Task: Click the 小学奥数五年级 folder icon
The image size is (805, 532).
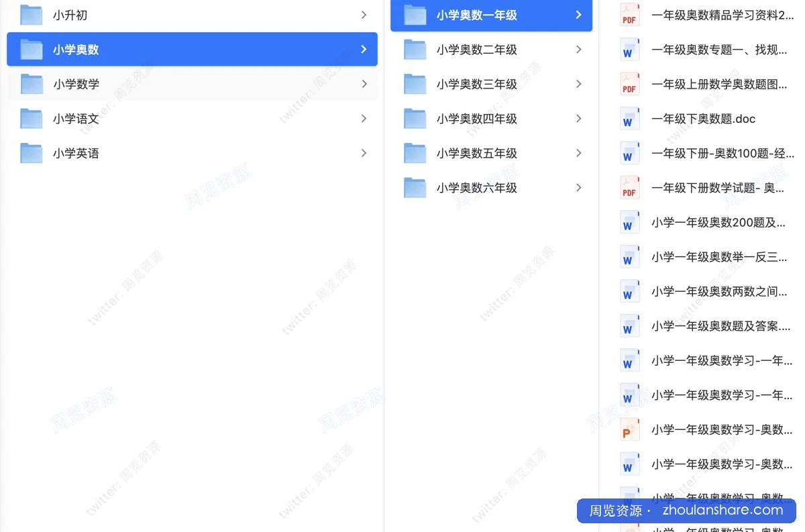Action: [x=415, y=153]
